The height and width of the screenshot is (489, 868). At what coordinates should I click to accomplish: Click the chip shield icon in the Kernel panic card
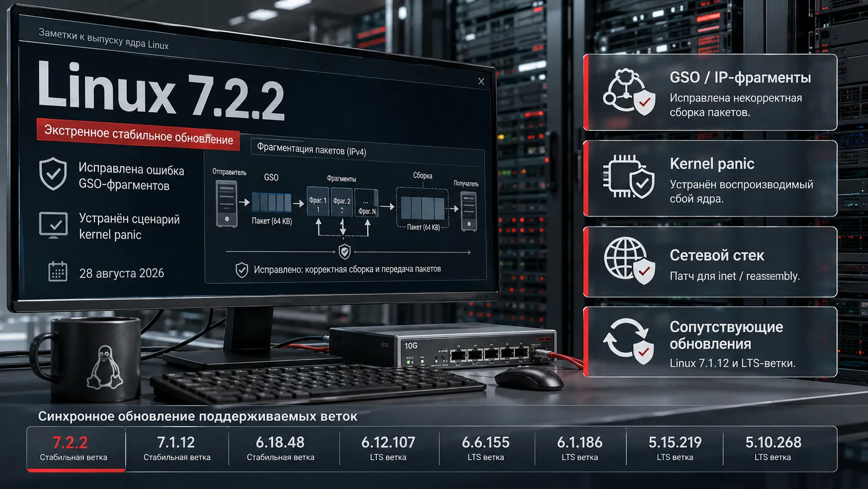coord(629,177)
